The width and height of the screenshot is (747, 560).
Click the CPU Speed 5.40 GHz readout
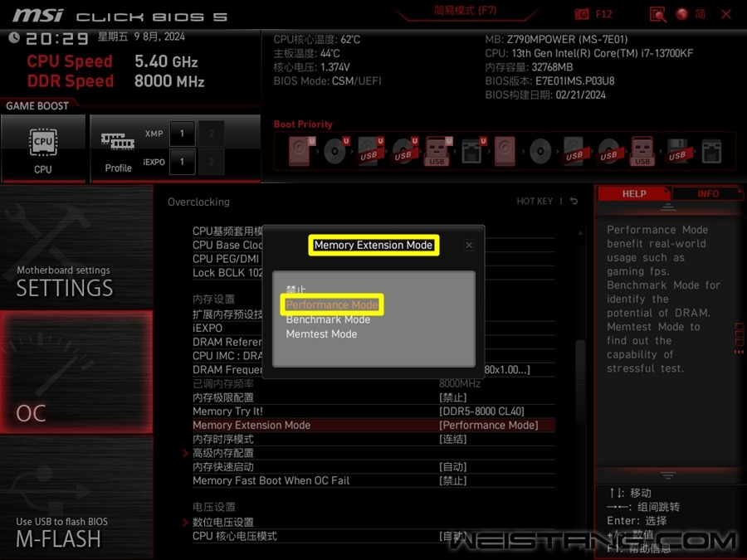coord(112,61)
